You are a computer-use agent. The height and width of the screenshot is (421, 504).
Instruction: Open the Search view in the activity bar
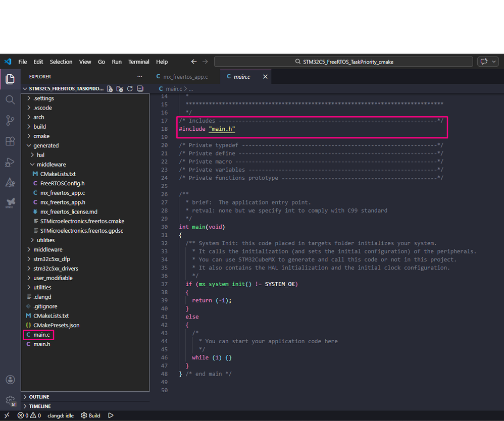point(10,100)
